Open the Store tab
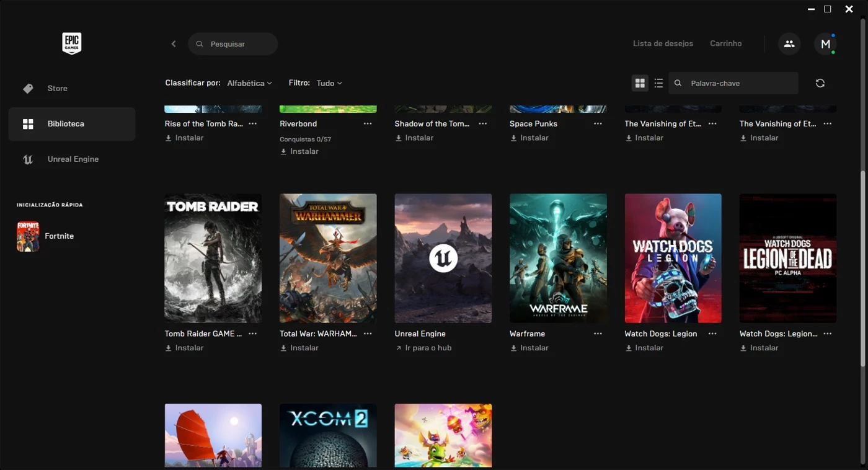Viewport: 868px width, 470px height. [72, 89]
